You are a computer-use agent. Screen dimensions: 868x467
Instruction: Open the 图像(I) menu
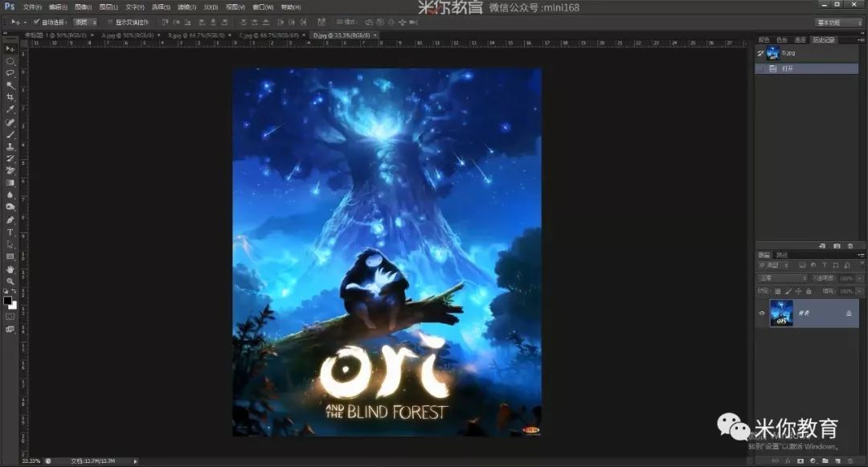click(x=83, y=7)
